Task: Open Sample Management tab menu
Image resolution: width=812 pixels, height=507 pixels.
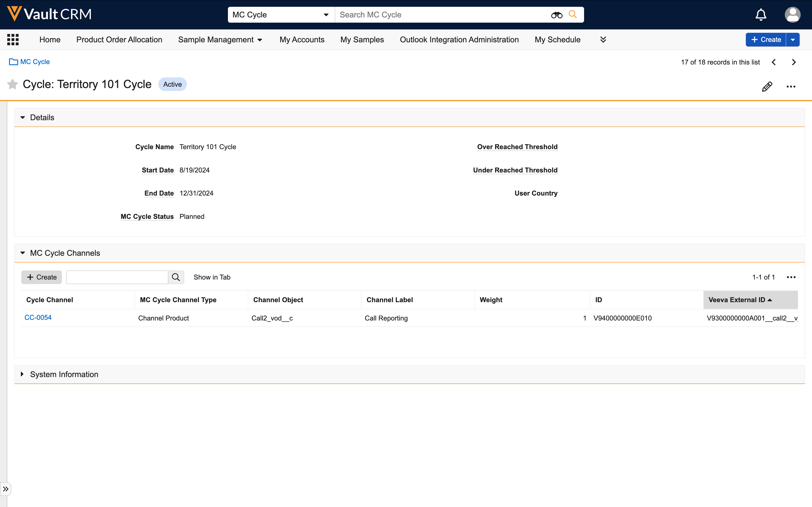Action: tap(220, 40)
